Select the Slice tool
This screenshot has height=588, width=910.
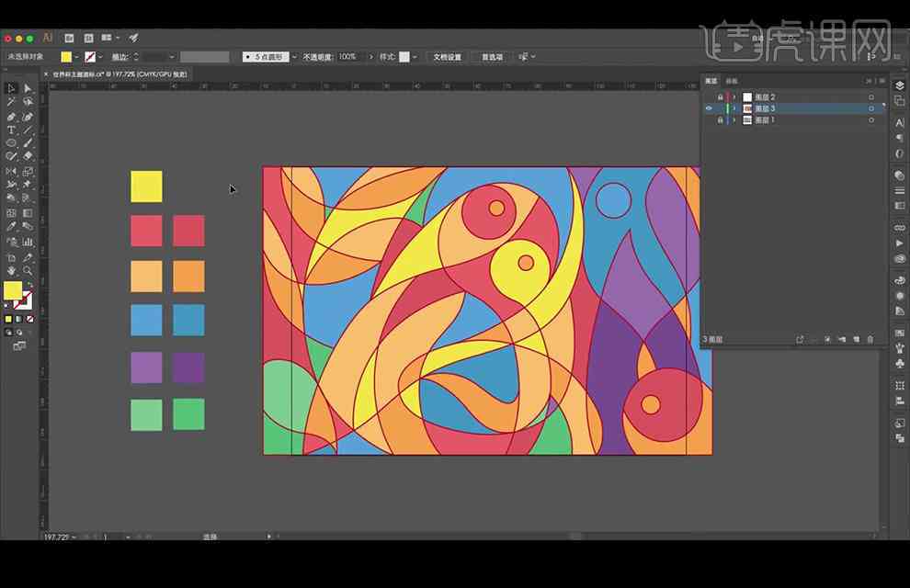[28, 257]
